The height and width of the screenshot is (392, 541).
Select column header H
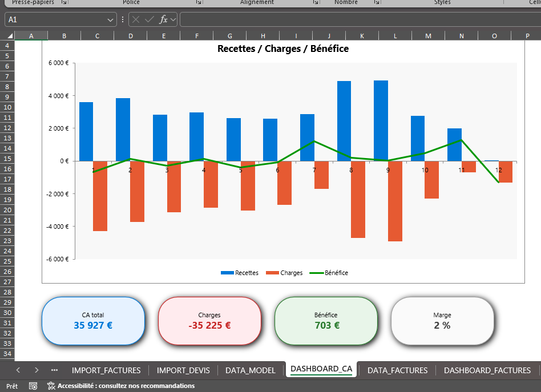[x=263, y=35]
